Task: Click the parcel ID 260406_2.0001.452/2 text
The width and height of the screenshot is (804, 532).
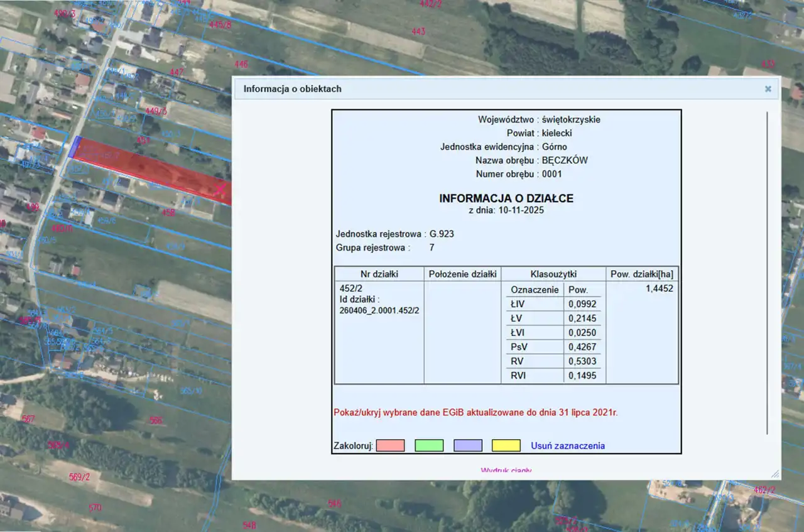Action: click(379, 311)
